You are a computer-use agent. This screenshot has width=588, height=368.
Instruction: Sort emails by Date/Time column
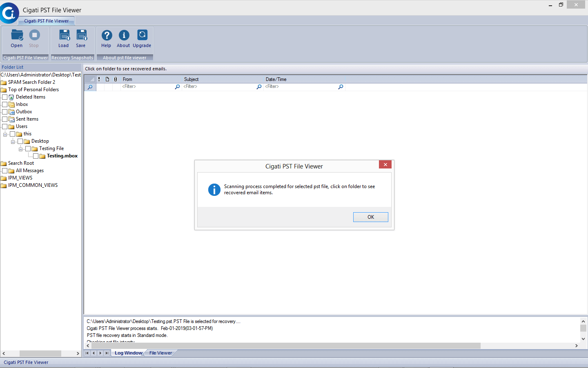(304, 79)
